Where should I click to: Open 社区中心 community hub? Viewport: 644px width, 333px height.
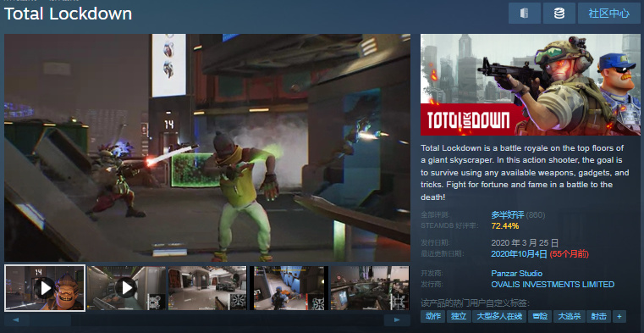608,14
